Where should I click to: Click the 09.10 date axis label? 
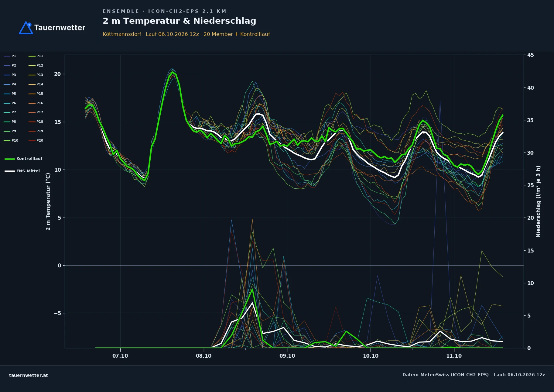287,356
